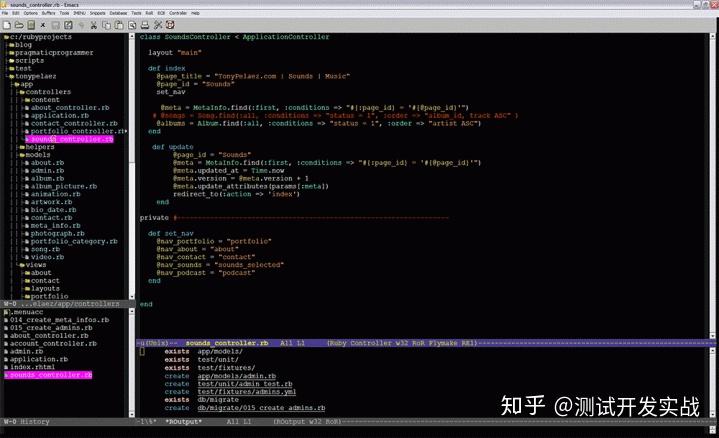Viewport: 719px width, 438px height.
Task: Select song.rb in models
Action: 45,249
